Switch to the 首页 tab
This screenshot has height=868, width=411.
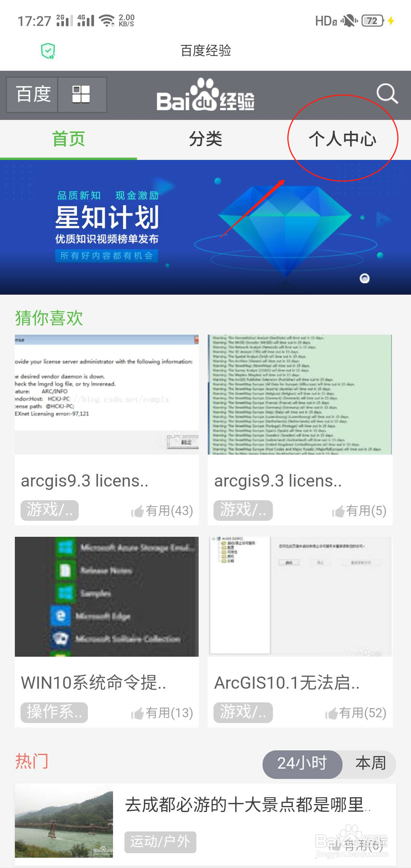[68, 139]
